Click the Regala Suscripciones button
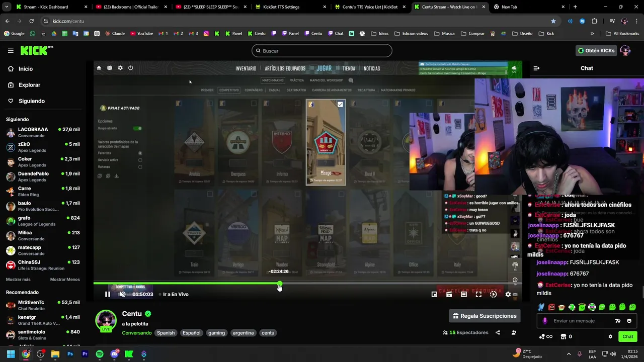The image size is (644, 362). click(485, 316)
